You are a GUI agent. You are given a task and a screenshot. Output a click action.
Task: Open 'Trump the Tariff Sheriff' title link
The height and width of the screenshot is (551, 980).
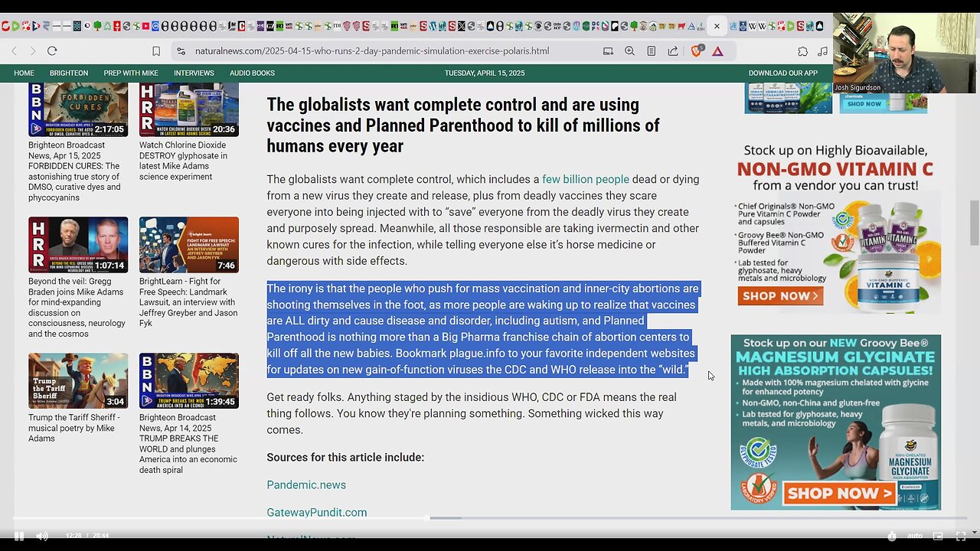(x=74, y=428)
